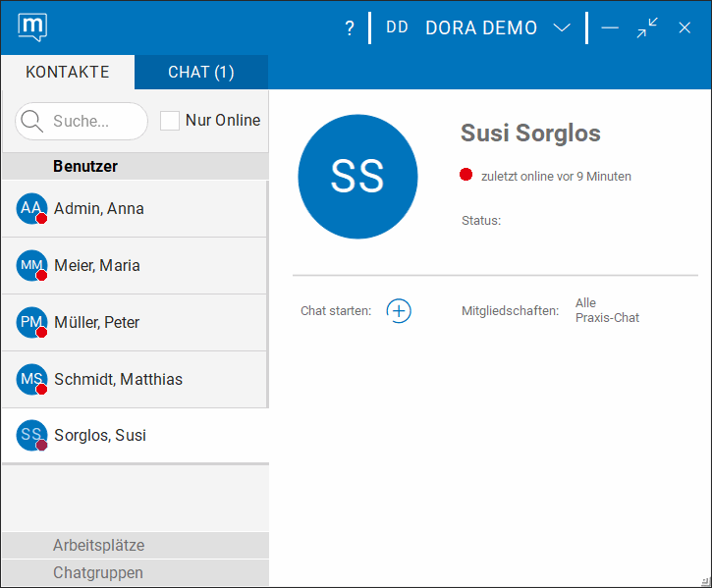
Task: Enable the Nur Online checkbox
Action: click(170, 121)
